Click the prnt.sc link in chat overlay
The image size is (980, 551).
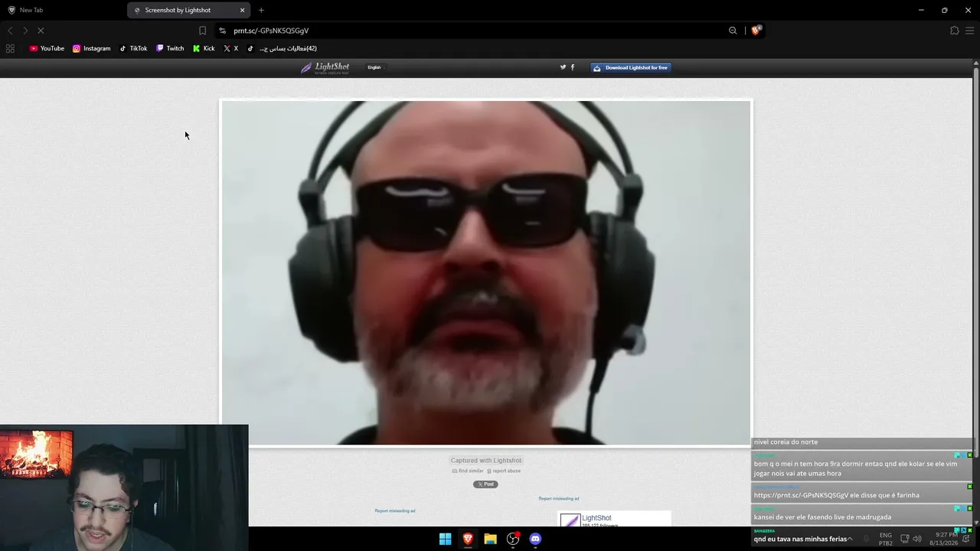[x=800, y=495]
